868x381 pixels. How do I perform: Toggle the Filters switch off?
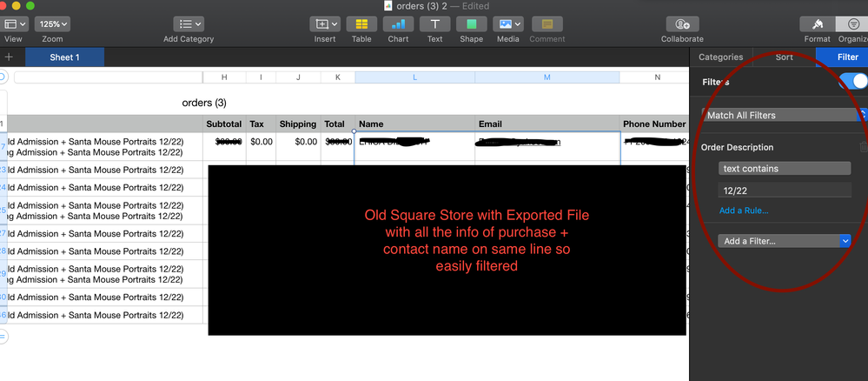852,82
